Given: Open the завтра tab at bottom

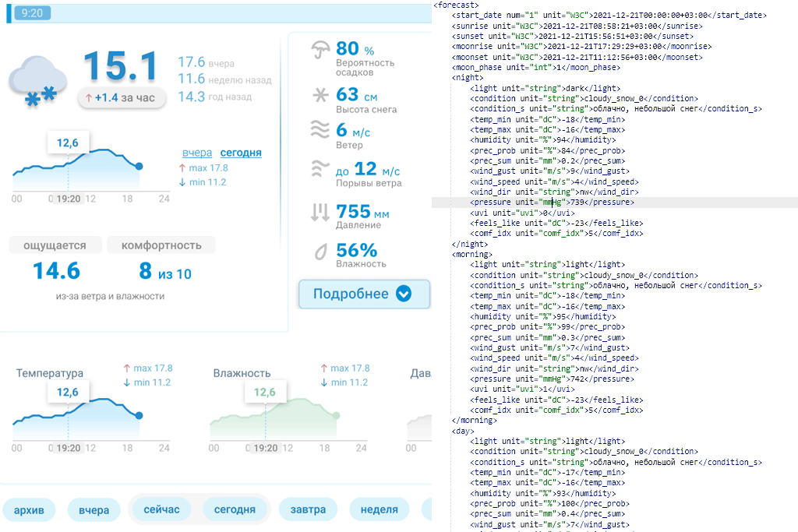Looking at the screenshot, I should [308, 510].
